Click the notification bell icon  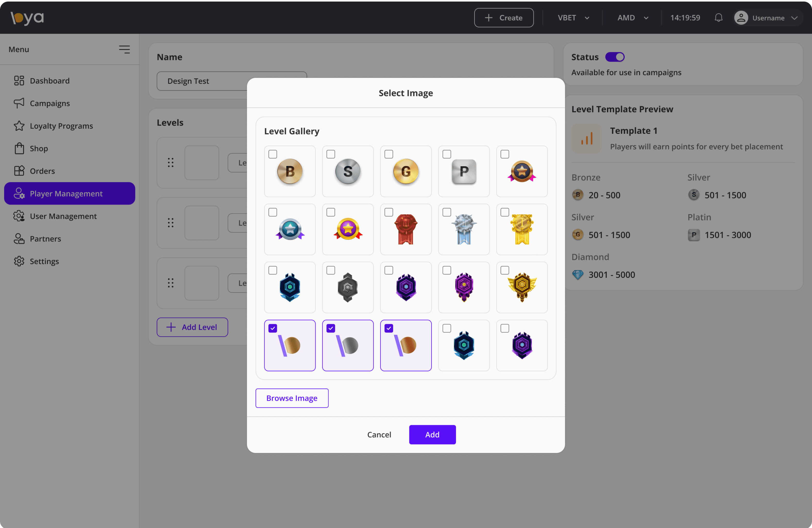(x=718, y=18)
